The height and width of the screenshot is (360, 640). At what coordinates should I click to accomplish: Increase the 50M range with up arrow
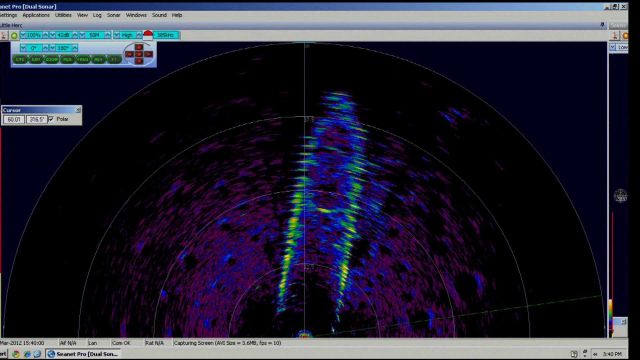(x=107, y=35)
